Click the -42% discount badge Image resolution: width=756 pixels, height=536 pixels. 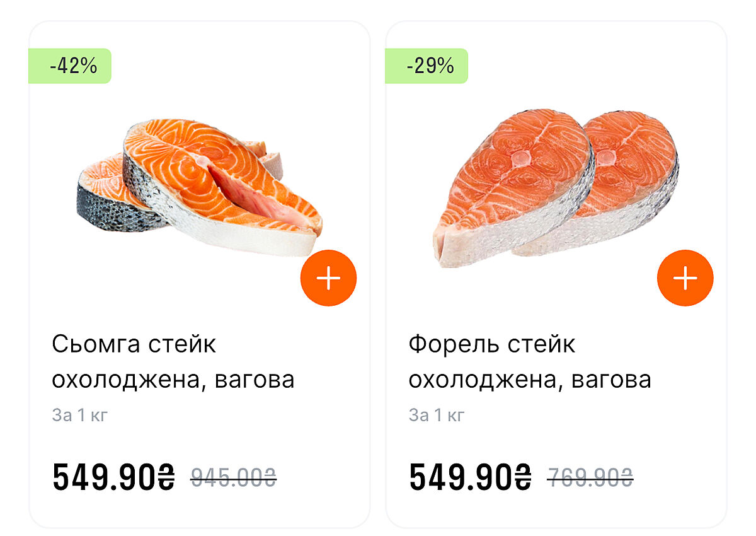[x=71, y=66]
